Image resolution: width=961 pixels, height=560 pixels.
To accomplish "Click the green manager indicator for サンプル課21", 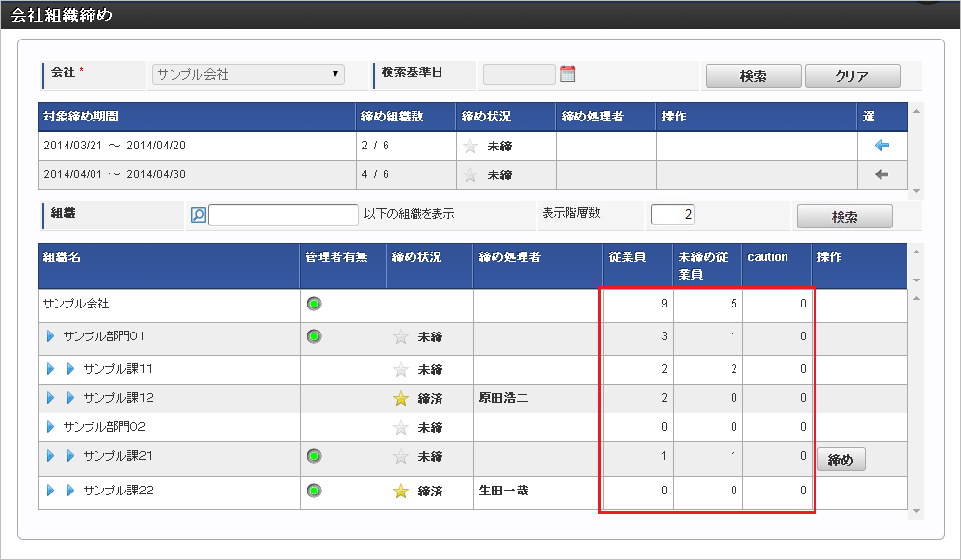I will pos(314,456).
